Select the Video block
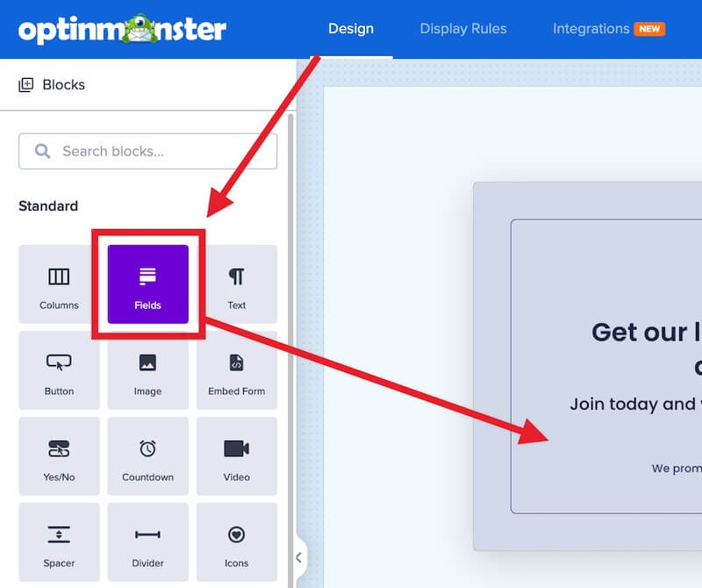 pyautogui.click(x=237, y=455)
